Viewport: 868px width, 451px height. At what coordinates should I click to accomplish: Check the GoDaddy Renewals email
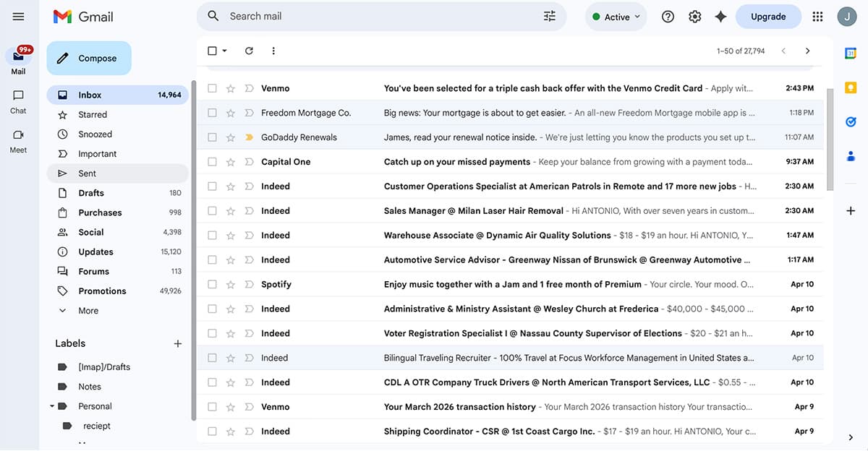point(212,137)
